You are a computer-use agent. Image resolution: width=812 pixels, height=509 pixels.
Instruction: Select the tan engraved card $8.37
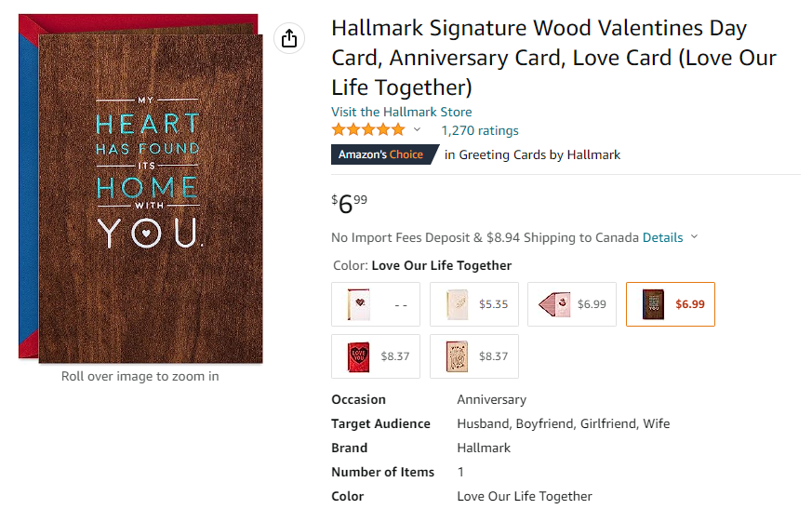473,356
